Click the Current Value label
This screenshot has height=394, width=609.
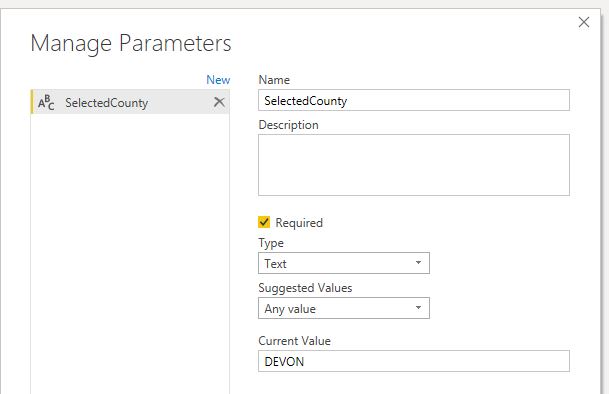click(294, 341)
